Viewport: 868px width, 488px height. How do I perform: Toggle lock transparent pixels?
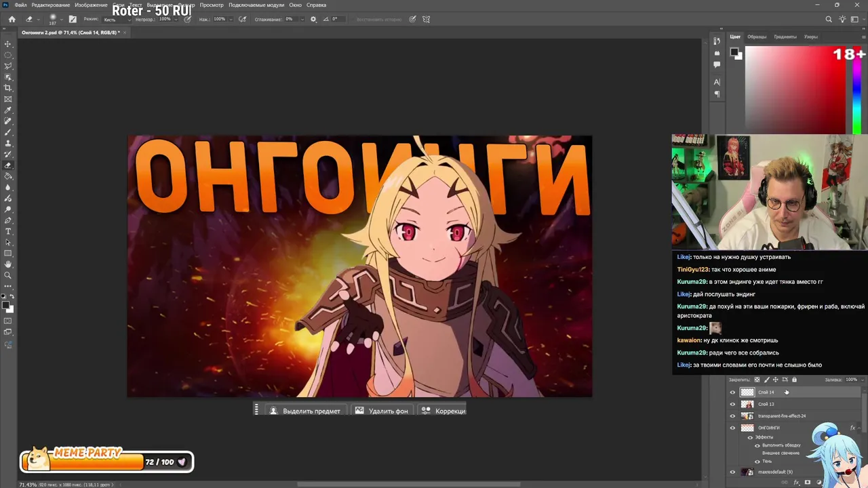pos(757,380)
